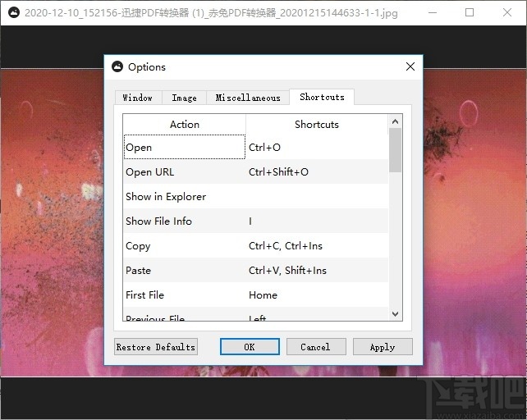Open the Miscellaneous tab

pyautogui.click(x=248, y=98)
